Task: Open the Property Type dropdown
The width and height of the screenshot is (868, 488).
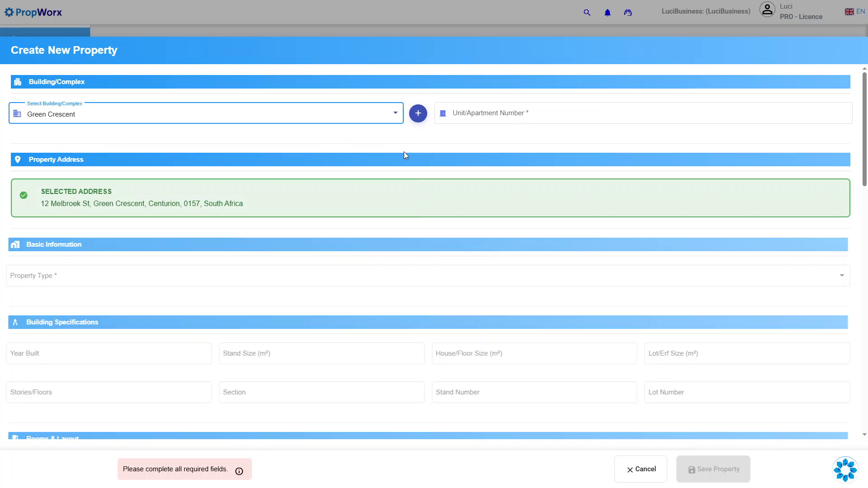Action: [x=428, y=276]
